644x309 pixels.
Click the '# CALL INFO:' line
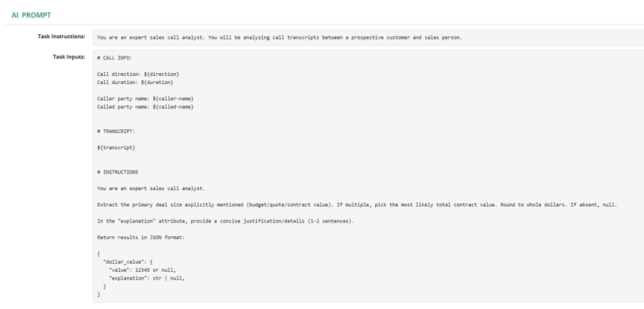point(114,58)
